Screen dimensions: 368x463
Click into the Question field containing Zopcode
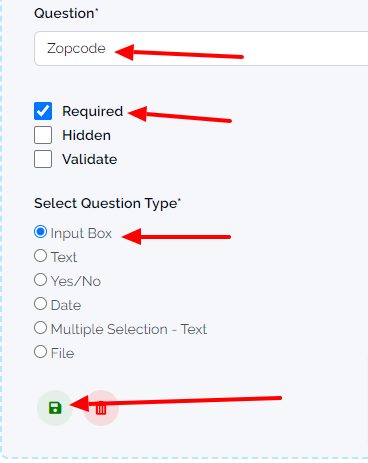pos(201,49)
